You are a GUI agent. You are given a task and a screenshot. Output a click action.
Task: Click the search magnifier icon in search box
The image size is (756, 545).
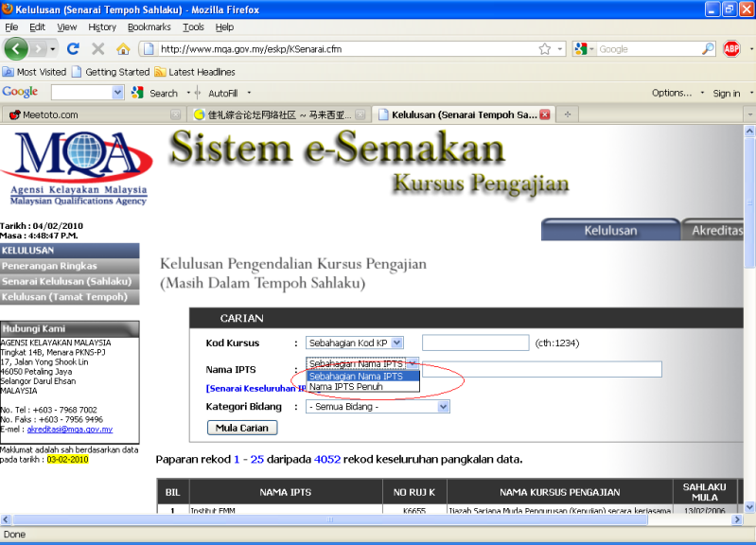(x=708, y=48)
